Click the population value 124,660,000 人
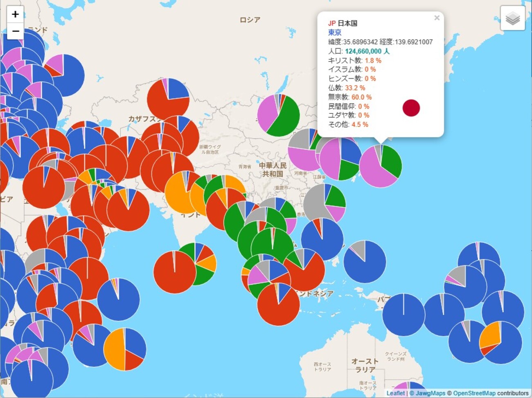Viewport: 532px width, 398px height. (367, 51)
